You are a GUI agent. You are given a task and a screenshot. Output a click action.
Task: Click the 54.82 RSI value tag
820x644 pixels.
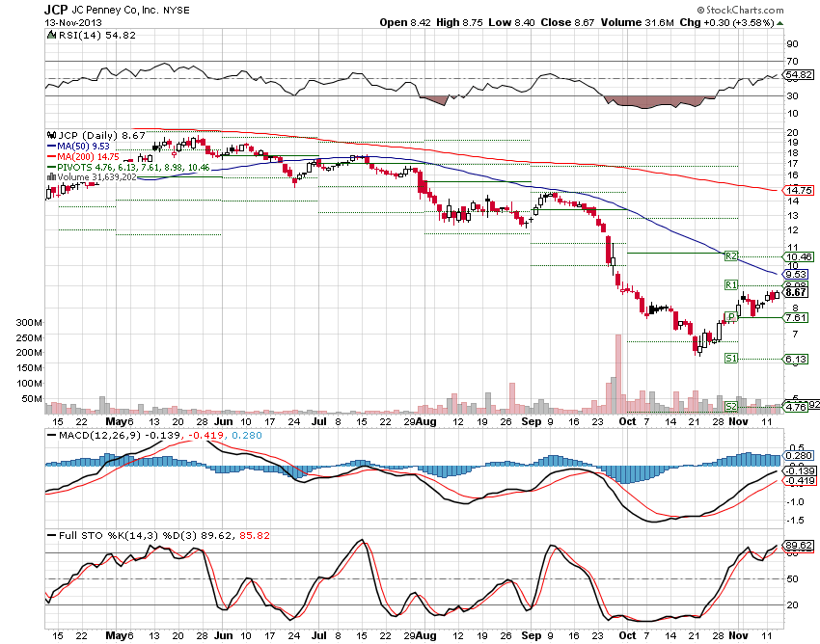799,75
